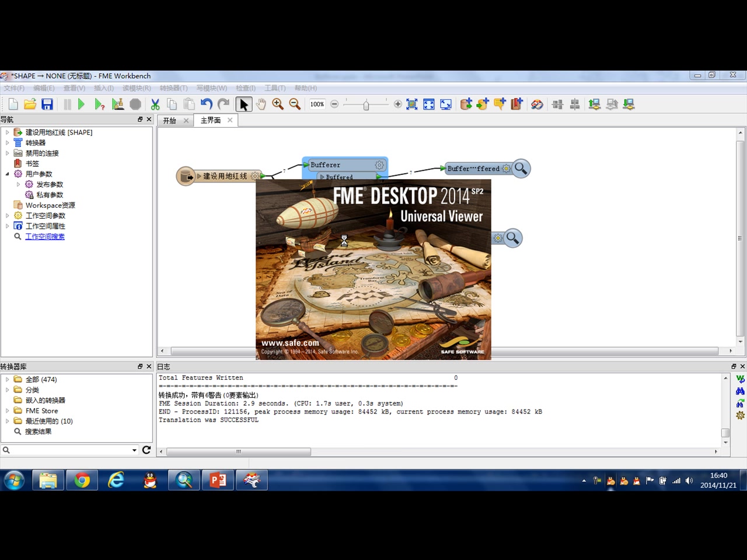The image size is (747, 560).
Task: Click the pause translation icon
Action: tap(67, 104)
